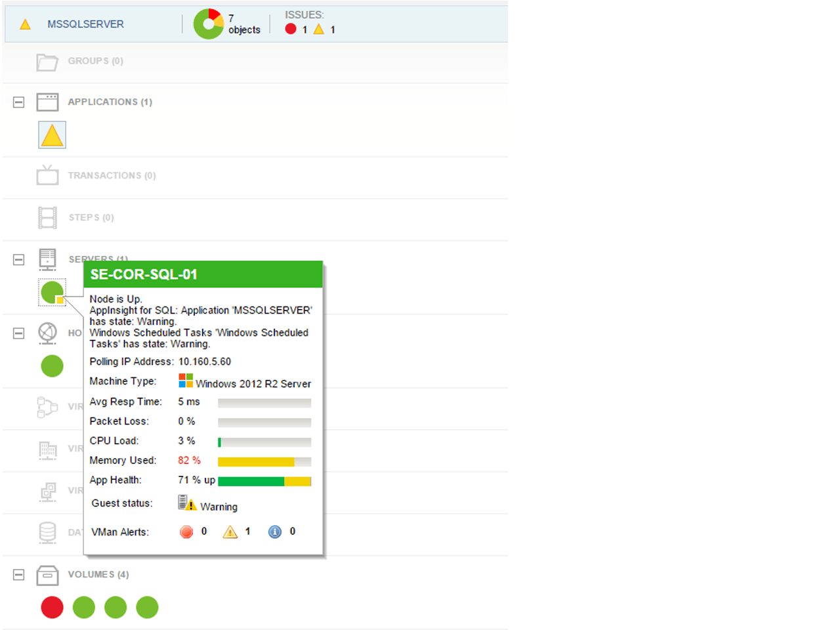Image resolution: width=840 pixels, height=630 pixels.
Task: Click the Node is Up status text
Action: point(116,299)
